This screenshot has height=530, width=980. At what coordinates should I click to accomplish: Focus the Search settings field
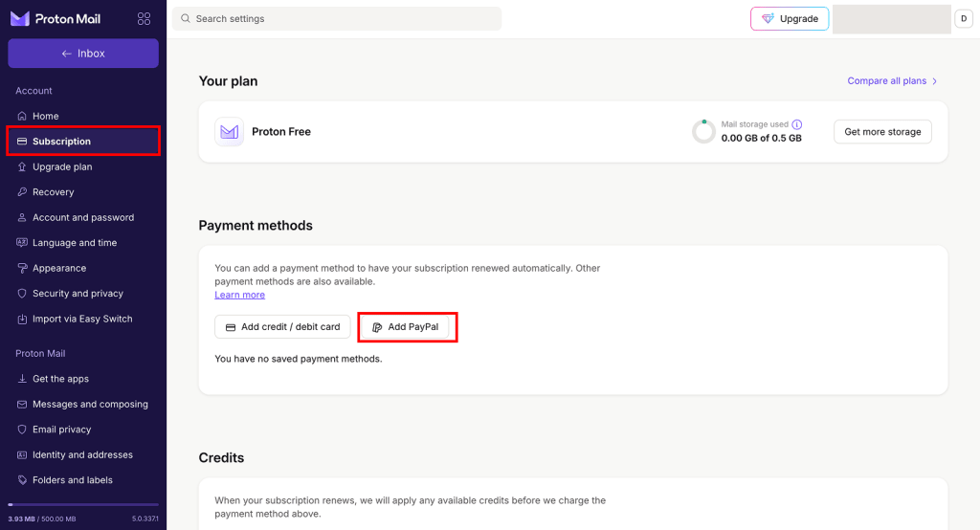337,19
